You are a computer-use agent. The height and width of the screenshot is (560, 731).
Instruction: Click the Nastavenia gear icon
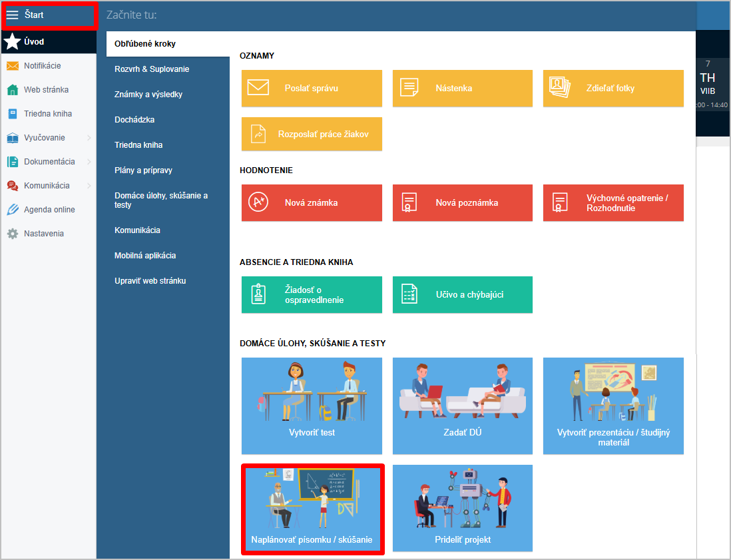13,234
